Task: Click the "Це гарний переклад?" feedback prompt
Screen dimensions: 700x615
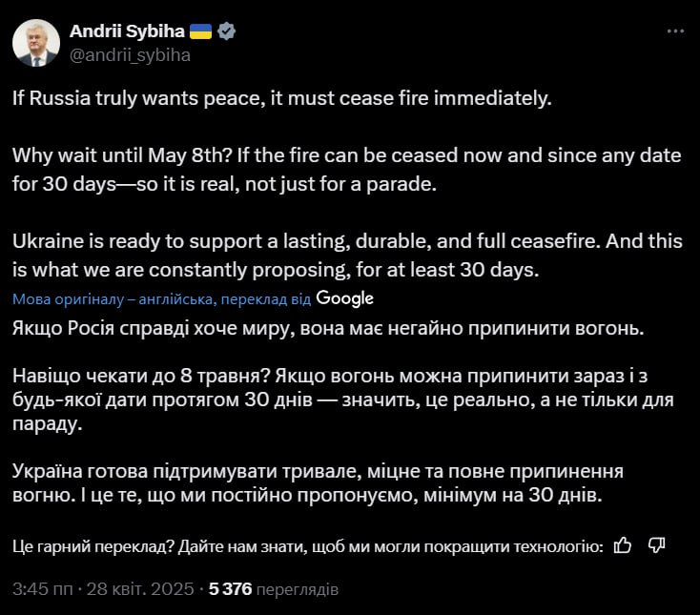Action: pyautogui.click(x=307, y=546)
